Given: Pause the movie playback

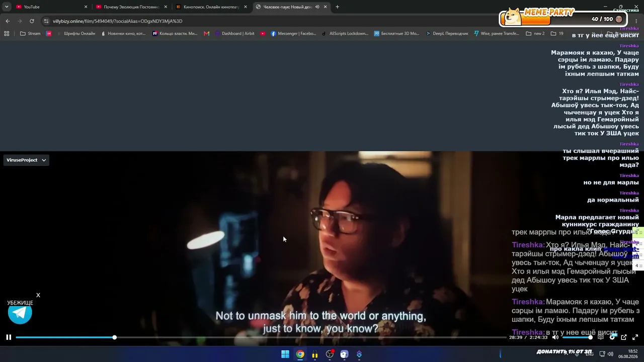Looking at the screenshot, I should [9, 337].
